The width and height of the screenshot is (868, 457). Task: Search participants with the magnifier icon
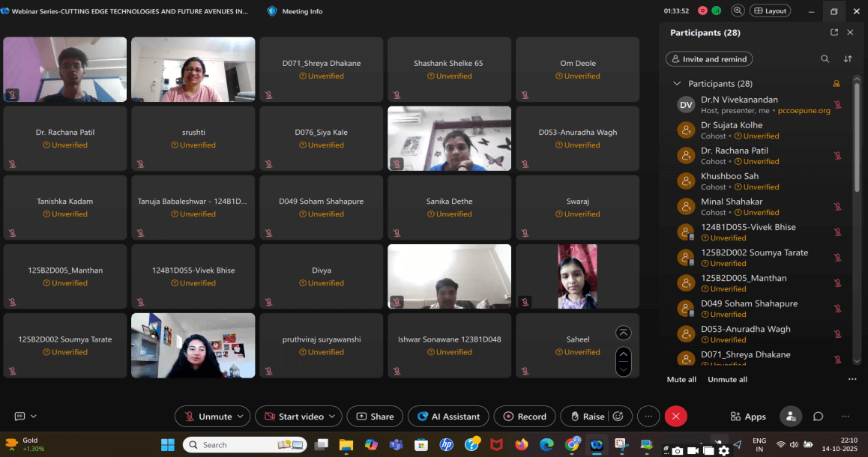pyautogui.click(x=825, y=59)
